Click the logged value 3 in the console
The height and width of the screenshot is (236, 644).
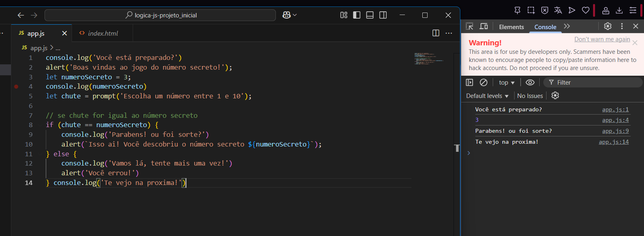pyautogui.click(x=477, y=120)
